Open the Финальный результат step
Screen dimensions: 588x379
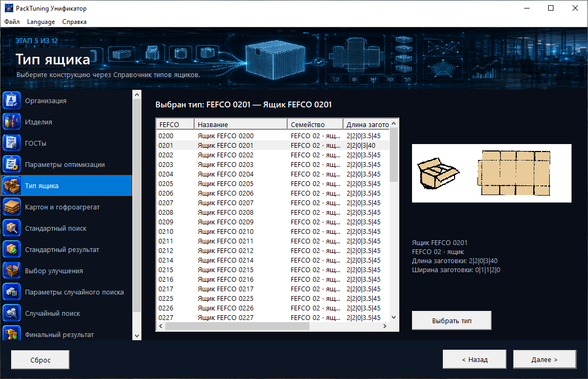[67, 333]
